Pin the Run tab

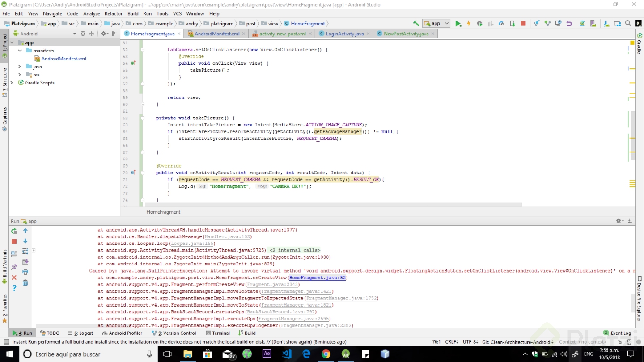click(14, 267)
